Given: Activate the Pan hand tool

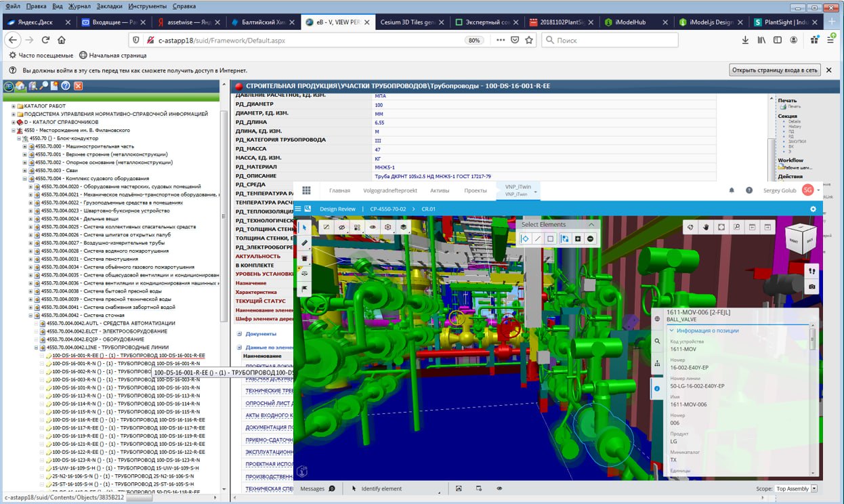Looking at the screenshot, I should [x=705, y=227].
